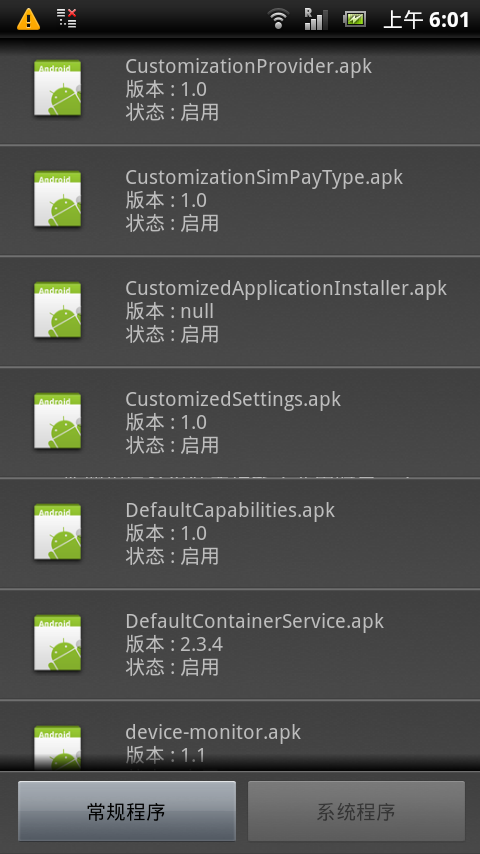
Task: Tap the DefaultContainerService.apk Android icon
Action: (57, 643)
